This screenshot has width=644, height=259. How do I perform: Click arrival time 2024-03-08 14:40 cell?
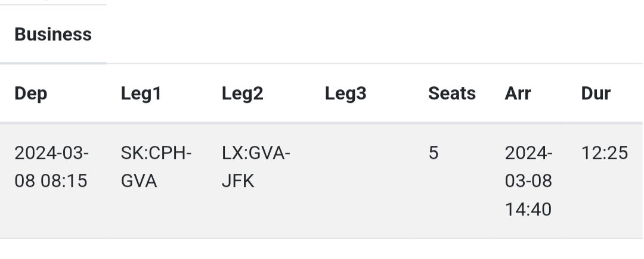point(528,181)
